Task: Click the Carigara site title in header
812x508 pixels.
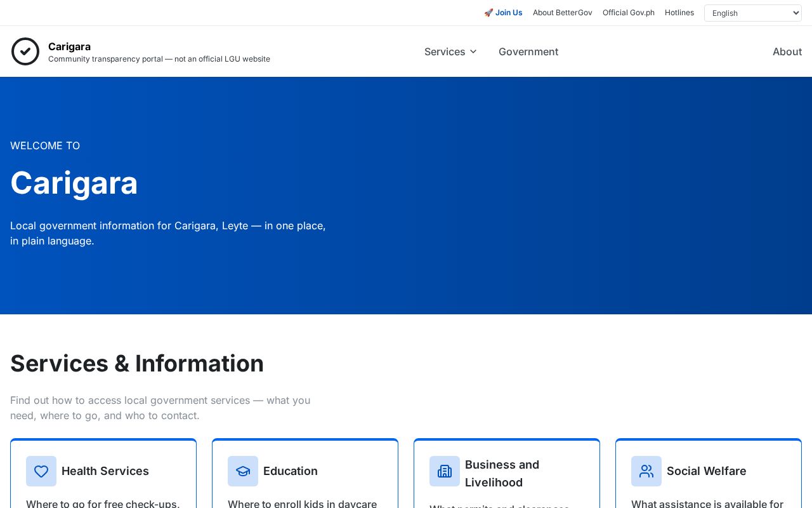Action: point(69,46)
